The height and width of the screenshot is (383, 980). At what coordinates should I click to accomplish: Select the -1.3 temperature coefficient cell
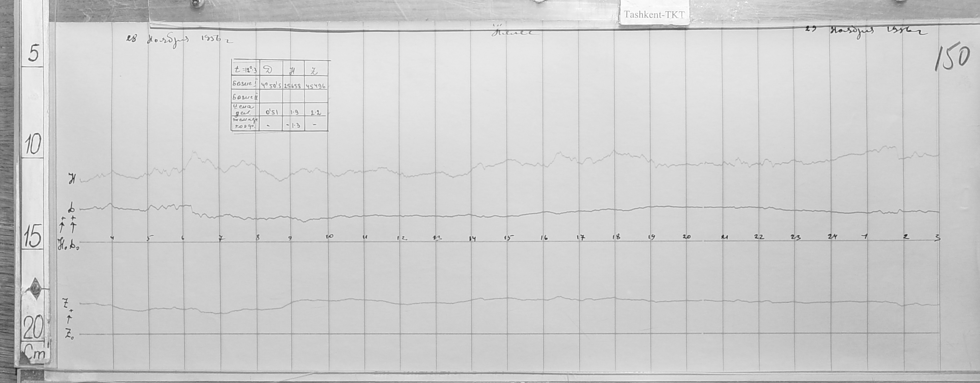(x=293, y=125)
